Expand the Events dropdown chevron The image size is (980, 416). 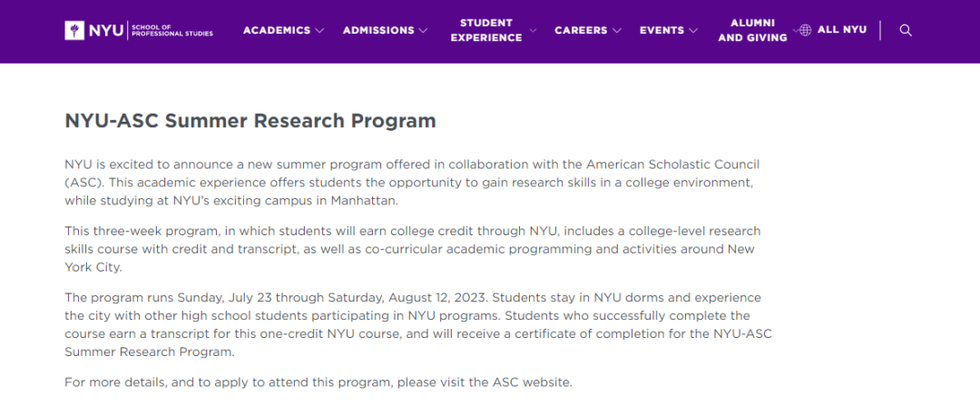pyautogui.click(x=694, y=31)
